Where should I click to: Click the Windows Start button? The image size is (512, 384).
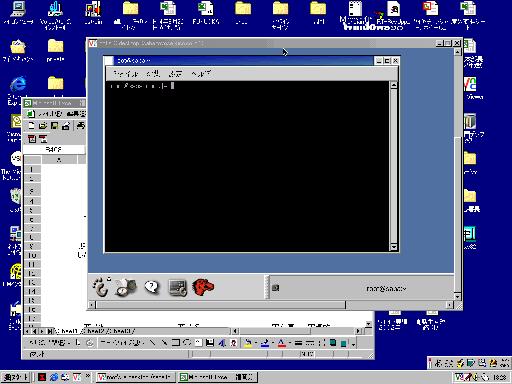(15, 377)
